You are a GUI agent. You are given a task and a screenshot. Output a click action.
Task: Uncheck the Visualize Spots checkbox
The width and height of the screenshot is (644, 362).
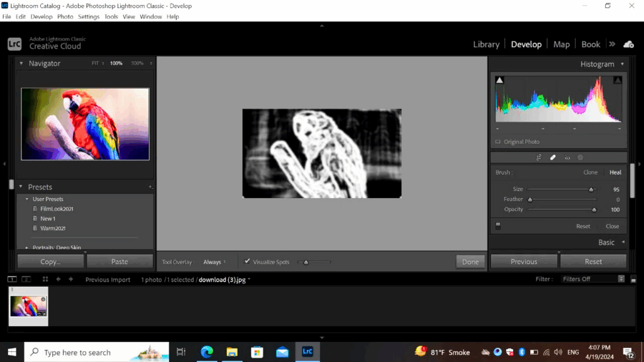(247, 261)
